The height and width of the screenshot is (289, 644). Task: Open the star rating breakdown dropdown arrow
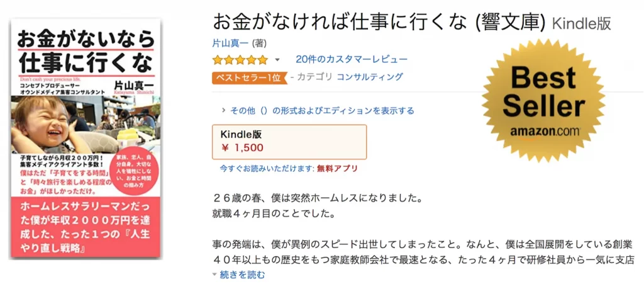point(277,60)
